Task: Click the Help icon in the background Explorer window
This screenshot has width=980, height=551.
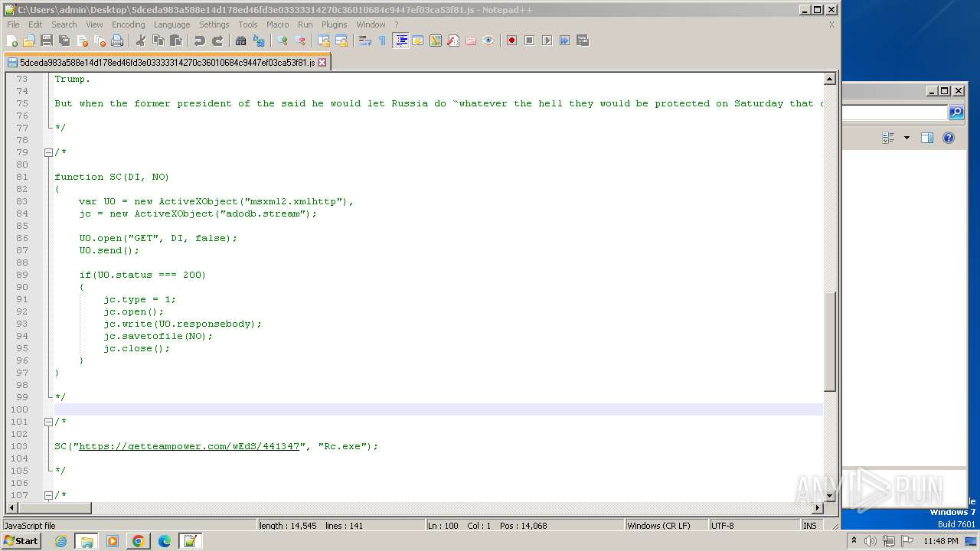Action: (x=949, y=138)
